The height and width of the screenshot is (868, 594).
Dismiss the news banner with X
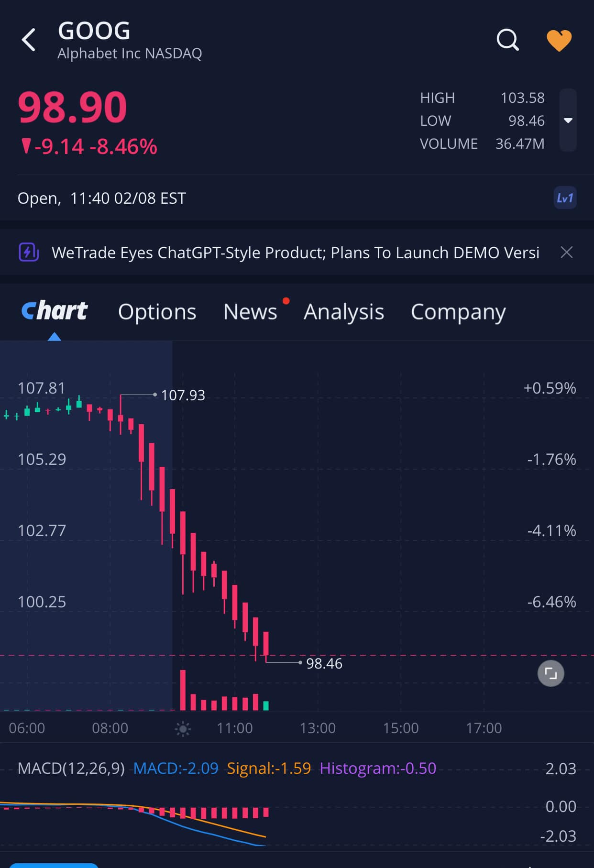(567, 253)
